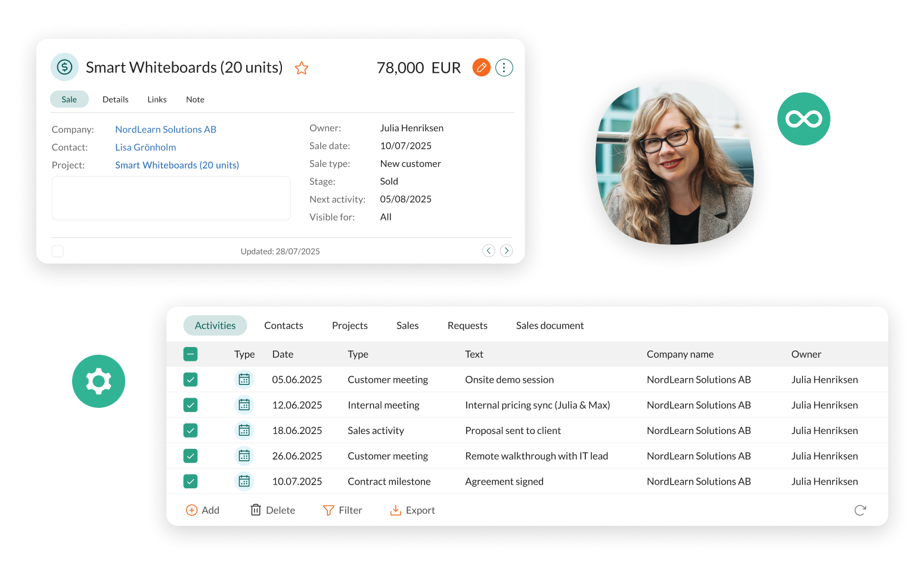
Task: Open NordLearn Solutions AB company link
Action: (x=166, y=129)
